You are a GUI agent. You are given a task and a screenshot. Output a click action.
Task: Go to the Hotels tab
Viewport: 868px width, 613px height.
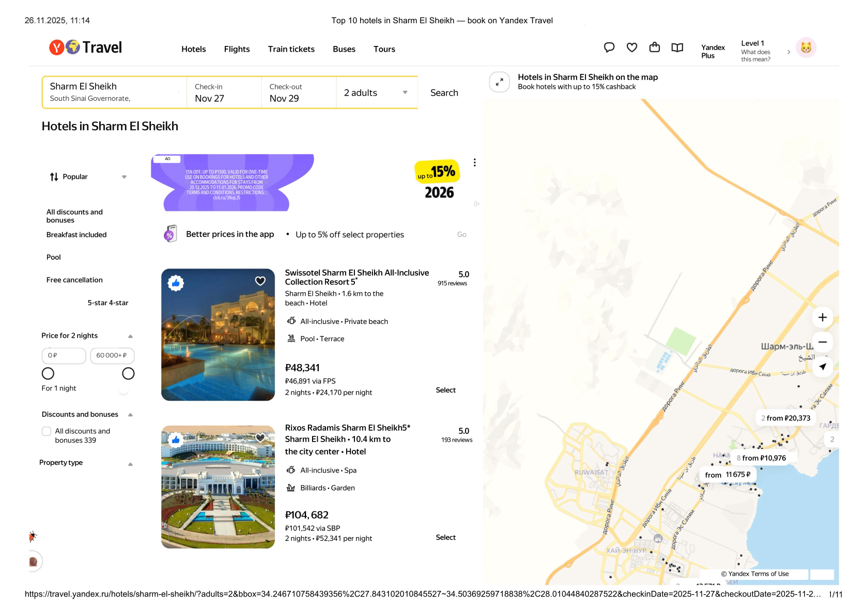tap(194, 49)
